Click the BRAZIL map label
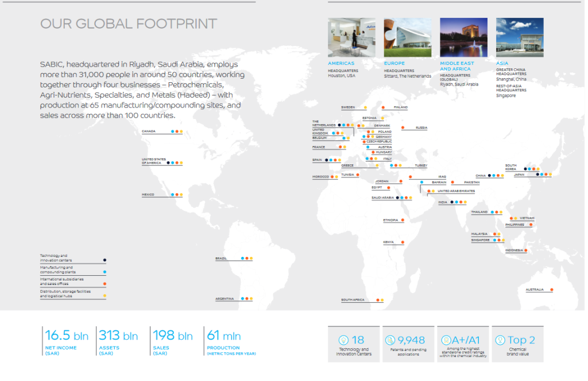This screenshot has width=588, height=381. [221, 259]
